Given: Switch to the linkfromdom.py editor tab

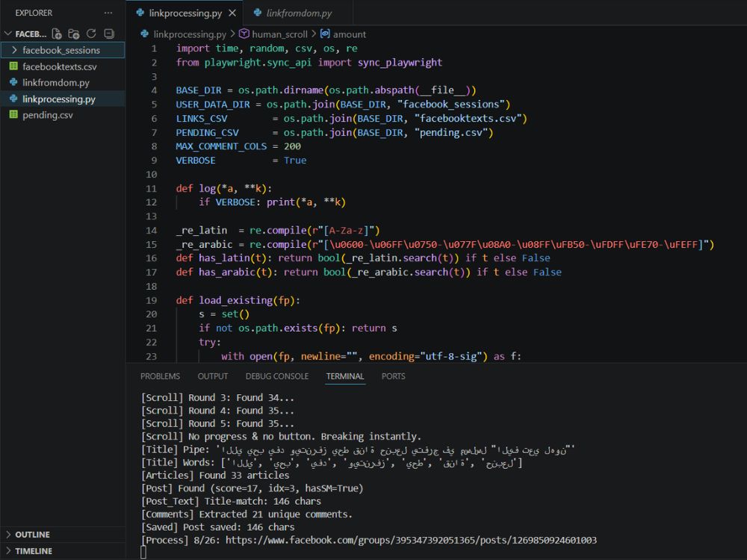Looking at the screenshot, I should pos(299,13).
